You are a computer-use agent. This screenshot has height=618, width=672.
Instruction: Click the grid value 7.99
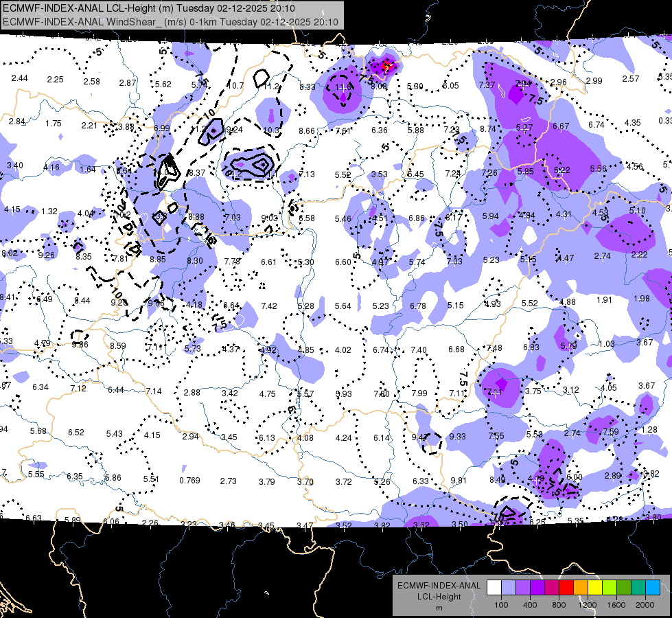point(419,393)
